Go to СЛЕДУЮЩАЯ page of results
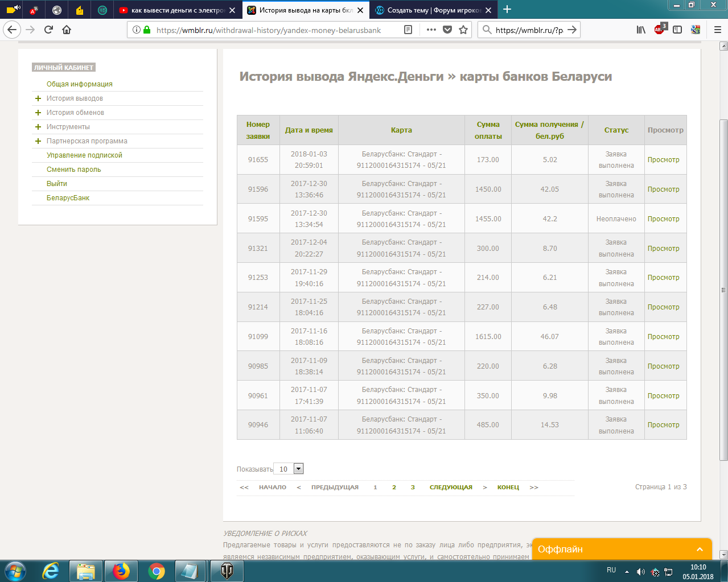Image resolution: width=728 pixels, height=582 pixels. coord(451,488)
